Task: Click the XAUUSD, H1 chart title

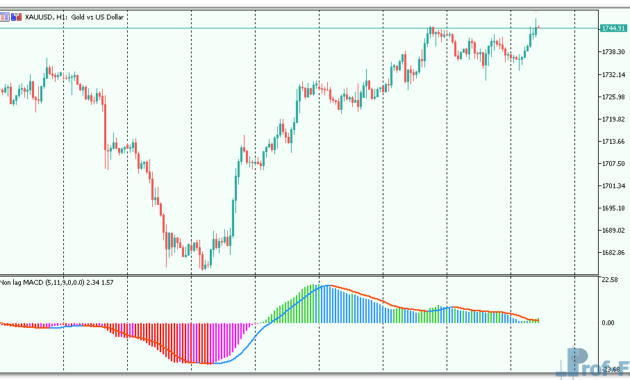Action: point(74,17)
